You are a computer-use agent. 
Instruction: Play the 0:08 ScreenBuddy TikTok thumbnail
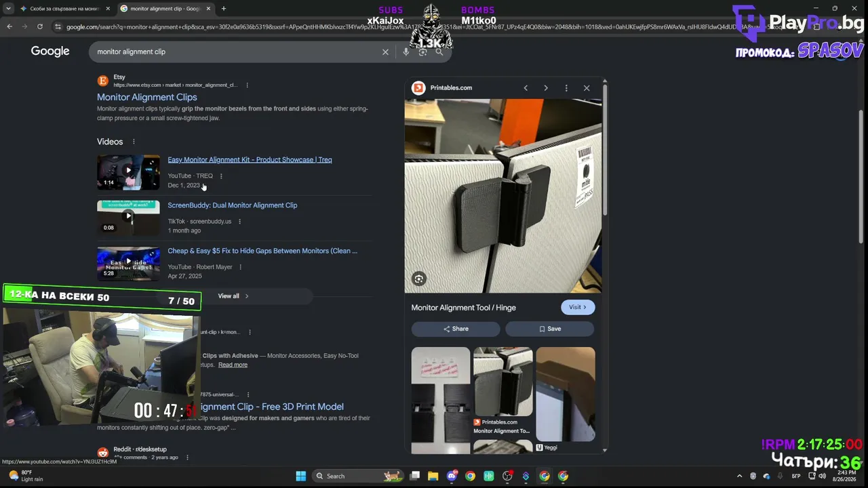(x=128, y=218)
